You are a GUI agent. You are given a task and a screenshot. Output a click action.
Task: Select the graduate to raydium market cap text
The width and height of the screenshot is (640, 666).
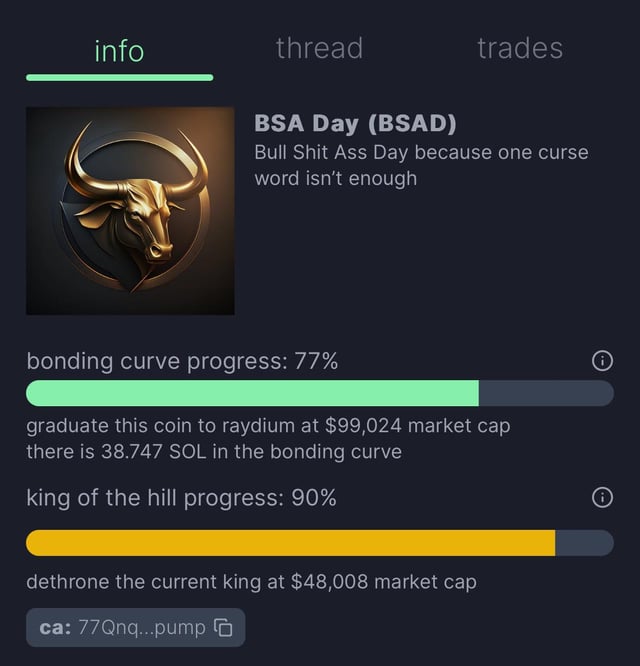tap(268, 426)
